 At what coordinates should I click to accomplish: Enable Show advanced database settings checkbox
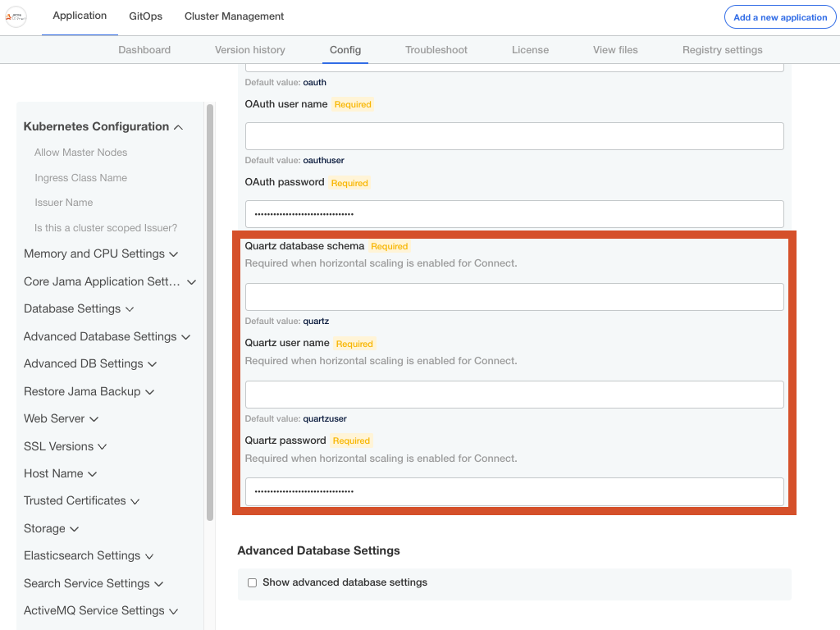pos(253,583)
